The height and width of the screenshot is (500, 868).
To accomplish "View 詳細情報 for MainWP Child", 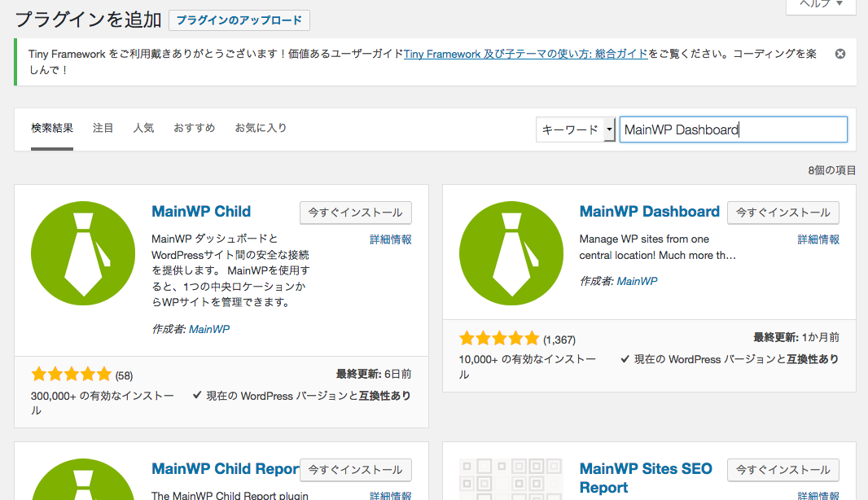I will click(x=390, y=239).
